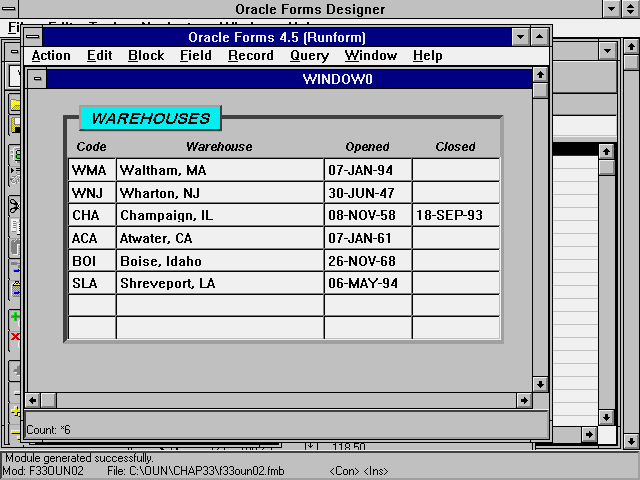
Task: Click the WINDOW0 horizontal scrollbar left arrow
Action: [x=33, y=400]
